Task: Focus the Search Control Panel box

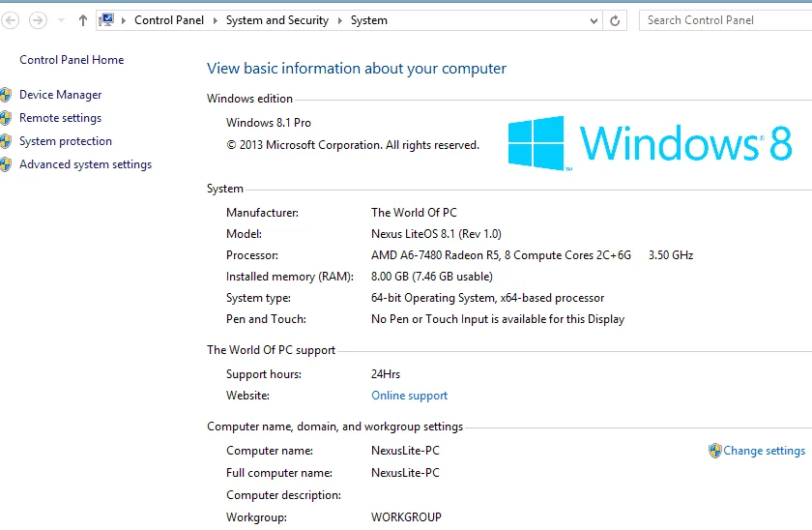Action: point(725,20)
